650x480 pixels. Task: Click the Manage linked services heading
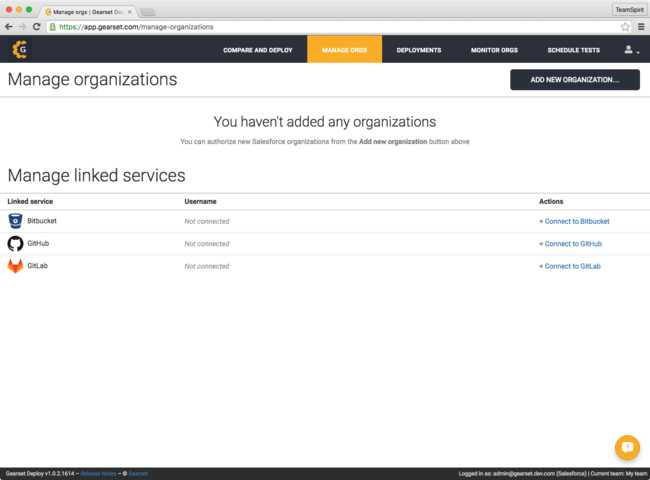[97, 175]
